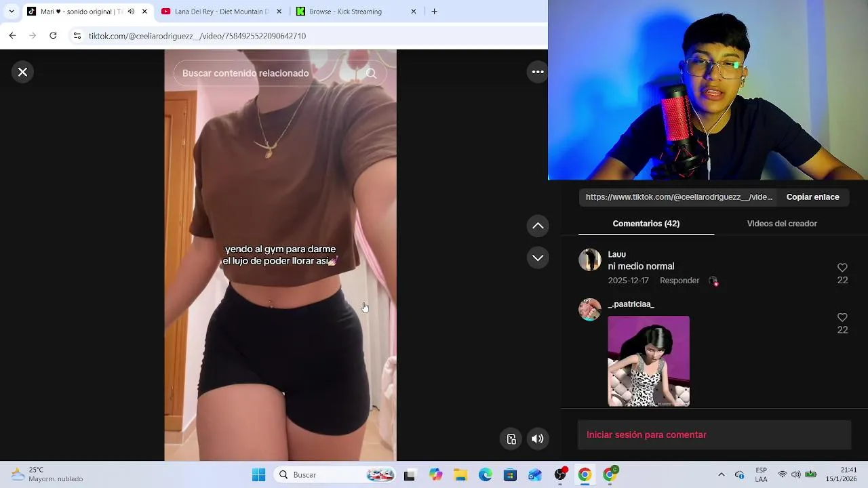Click the browser forward arrow
The width and height of the screenshot is (868, 488).
pos(33,35)
